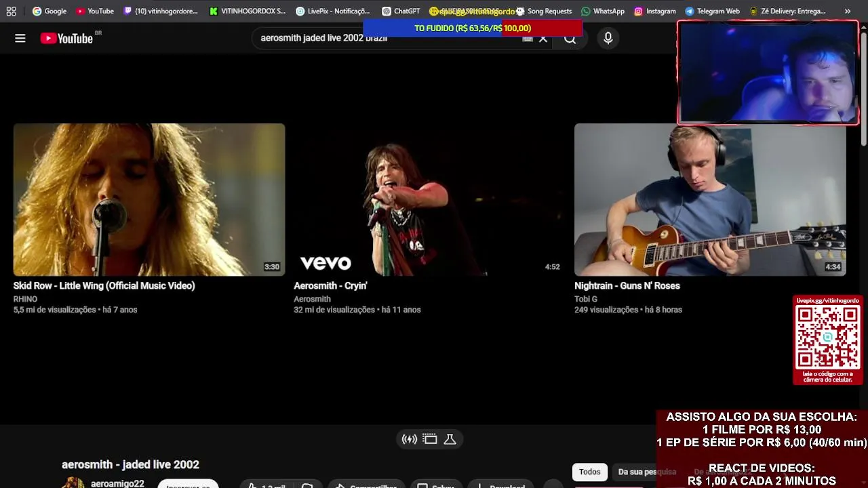Open the Google bookmark
868x488 pixels.
tap(50, 11)
